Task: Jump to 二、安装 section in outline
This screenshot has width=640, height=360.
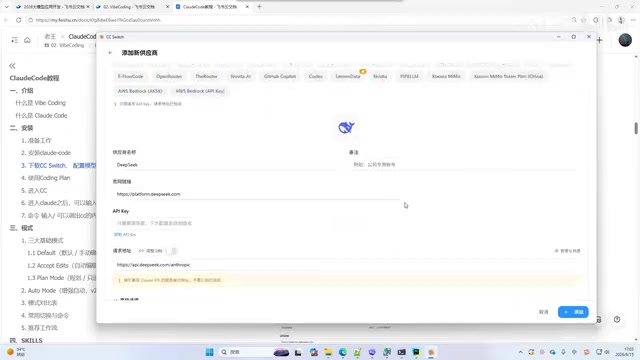Action: tap(21, 128)
